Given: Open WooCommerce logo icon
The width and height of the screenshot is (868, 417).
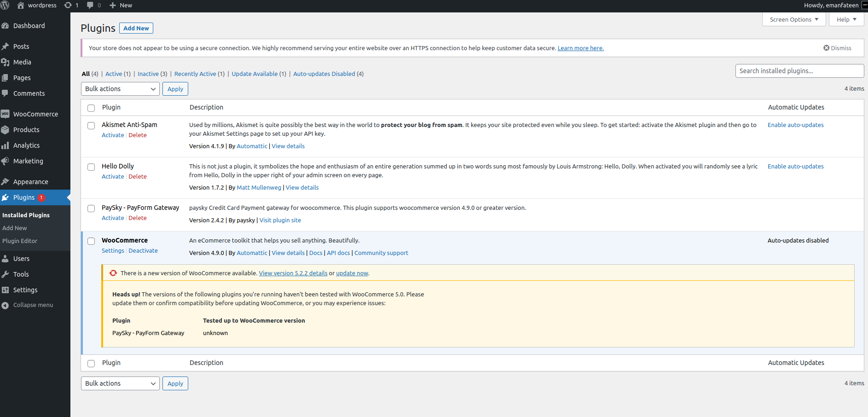Looking at the screenshot, I should click(x=6, y=114).
